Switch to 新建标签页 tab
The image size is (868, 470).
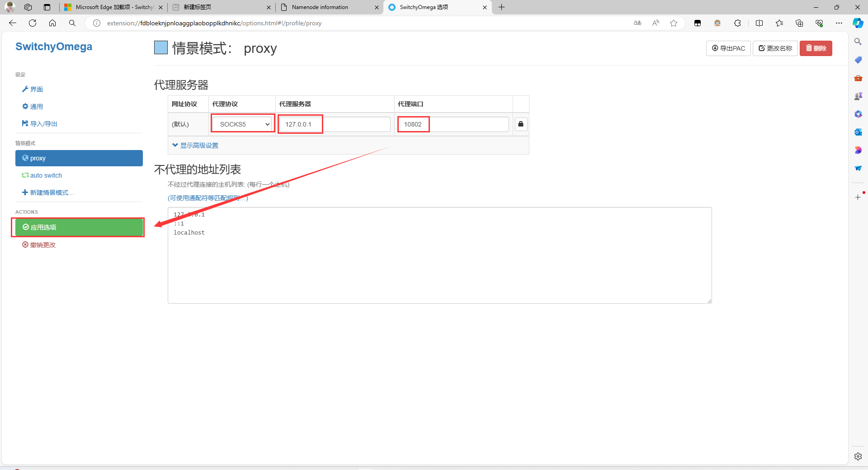point(222,7)
